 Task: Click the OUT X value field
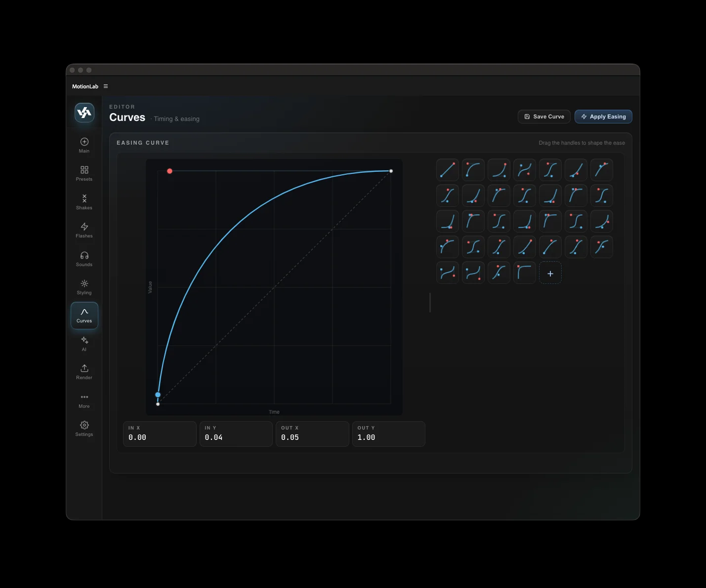(x=312, y=434)
